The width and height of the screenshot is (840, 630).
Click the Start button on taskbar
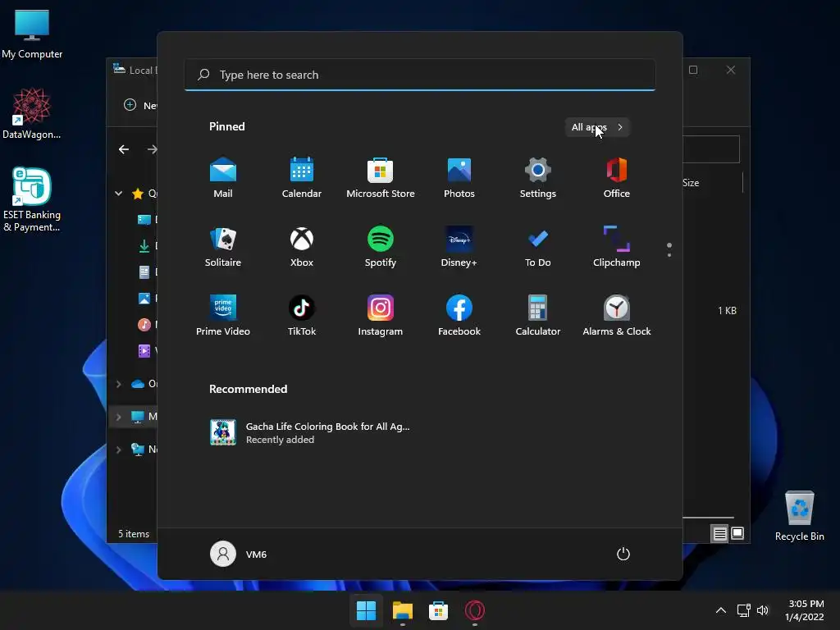coord(367,610)
